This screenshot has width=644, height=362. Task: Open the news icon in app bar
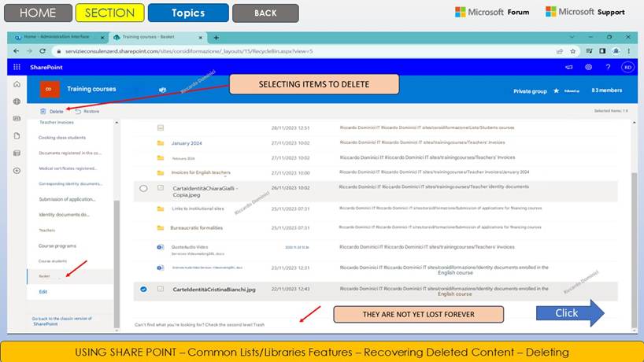(17, 119)
